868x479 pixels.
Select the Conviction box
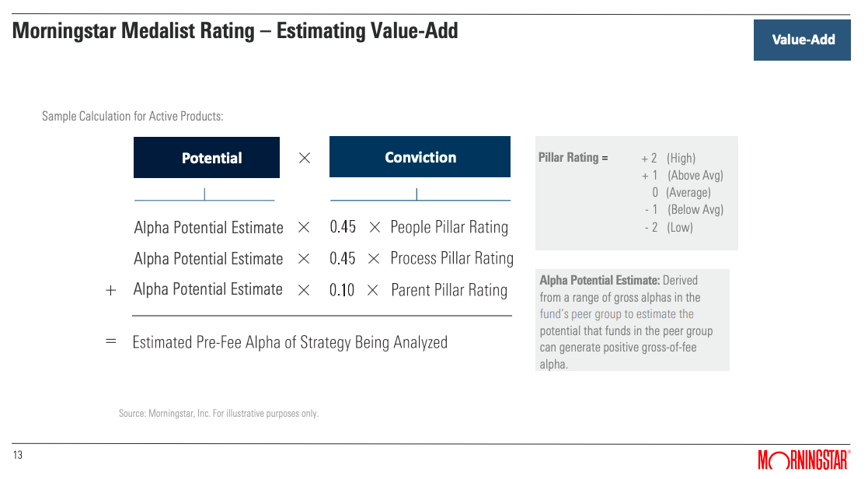[420, 157]
